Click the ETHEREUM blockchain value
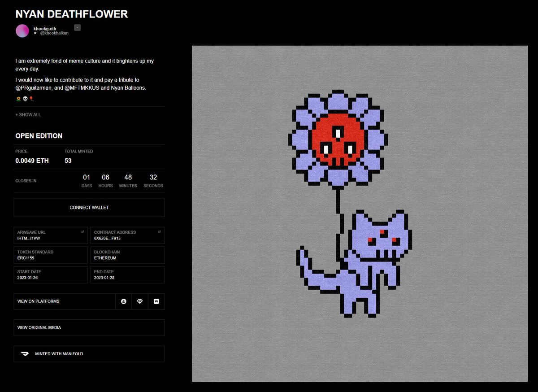 [105, 258]
